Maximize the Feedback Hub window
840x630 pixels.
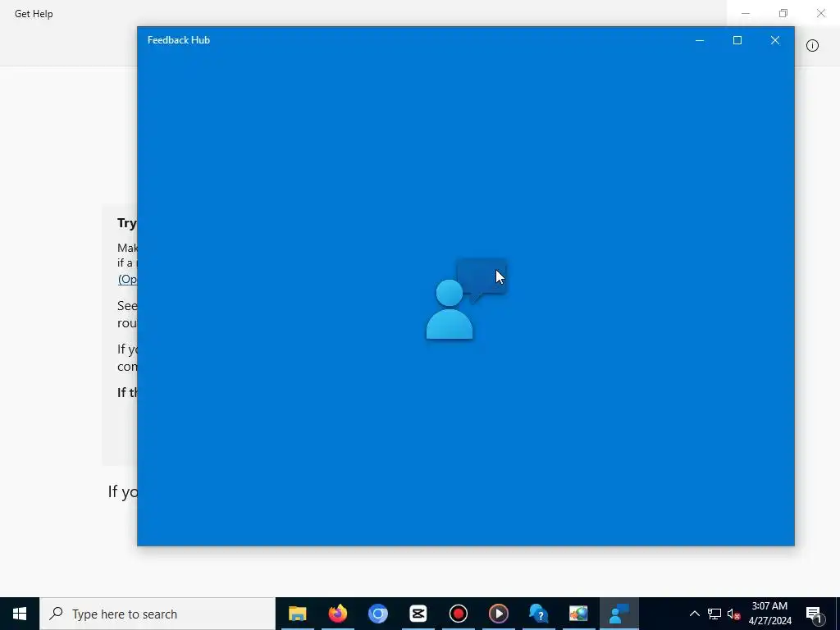click(737, 40)
